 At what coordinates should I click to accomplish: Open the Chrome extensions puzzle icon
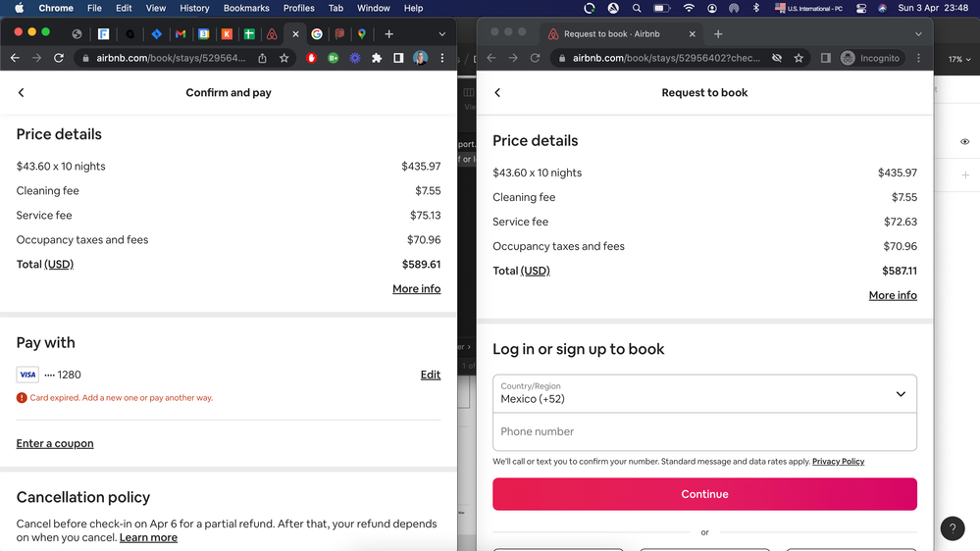pos(377,59)
